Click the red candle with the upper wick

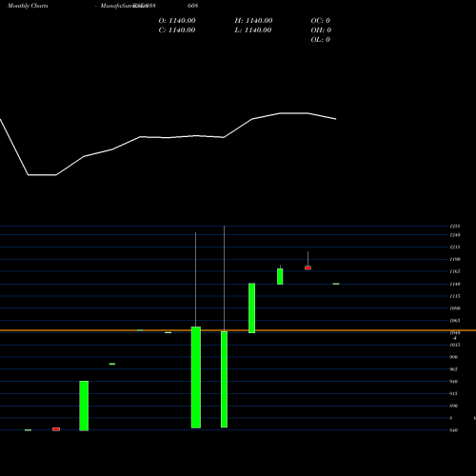(x=307, y=268)
